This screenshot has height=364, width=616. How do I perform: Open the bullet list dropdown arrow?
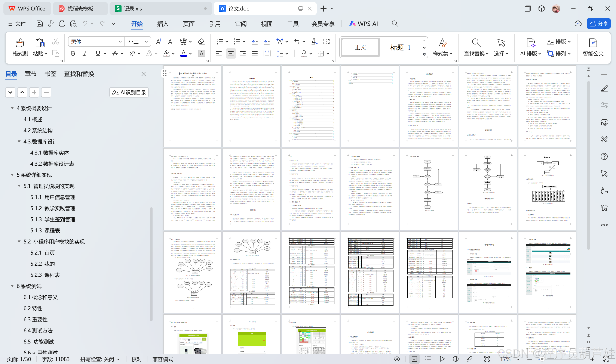(227, 42)
